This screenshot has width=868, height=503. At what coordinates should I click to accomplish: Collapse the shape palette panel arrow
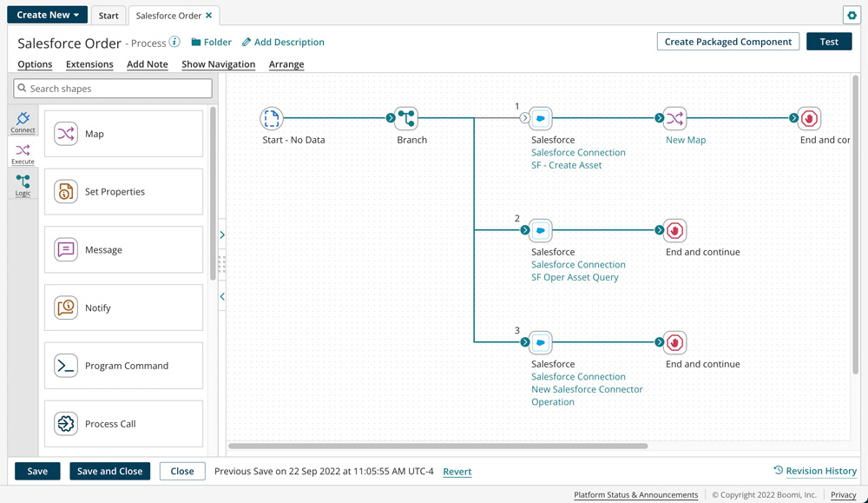tap(222, 296)
